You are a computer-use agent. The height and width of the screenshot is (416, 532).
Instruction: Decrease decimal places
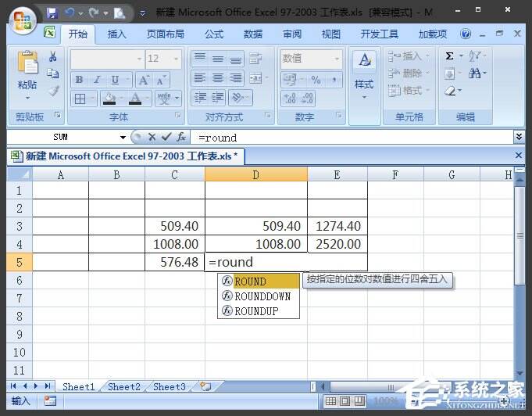pyautogui.click(x=307, y=99)
